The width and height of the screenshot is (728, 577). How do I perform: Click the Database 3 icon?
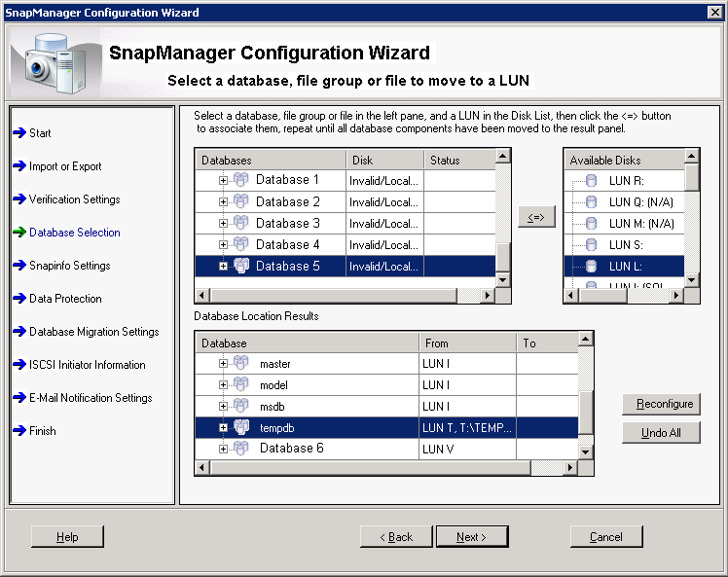coord(241,223)
